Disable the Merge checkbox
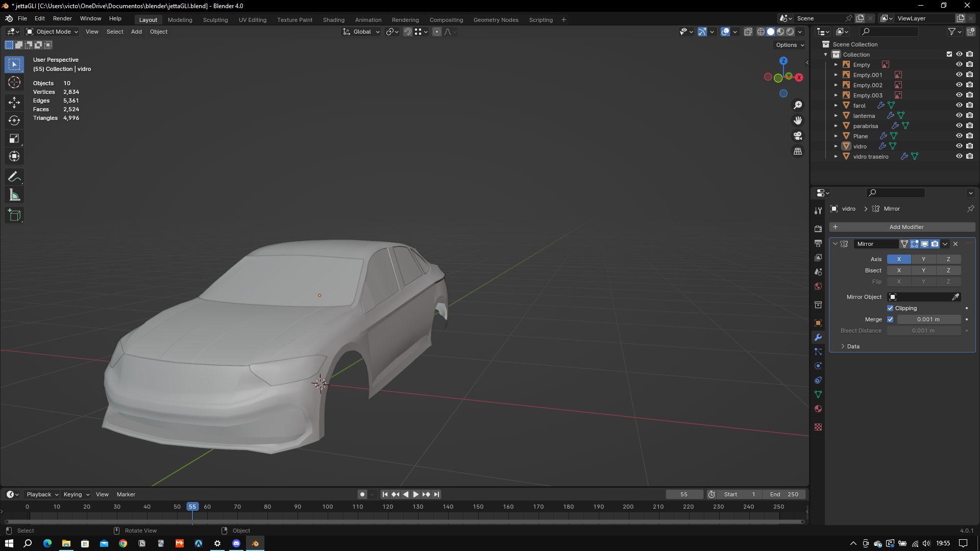 890,319
